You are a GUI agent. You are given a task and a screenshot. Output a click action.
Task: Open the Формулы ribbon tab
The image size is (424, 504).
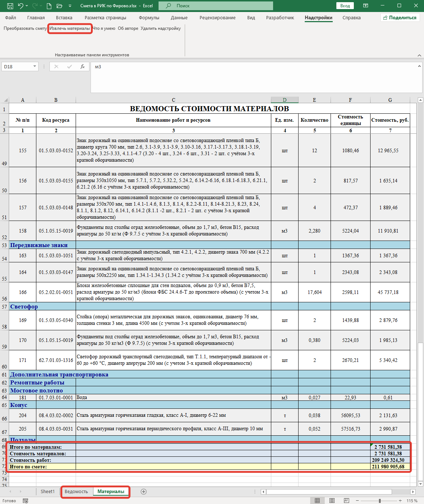[x=149, y=17]
